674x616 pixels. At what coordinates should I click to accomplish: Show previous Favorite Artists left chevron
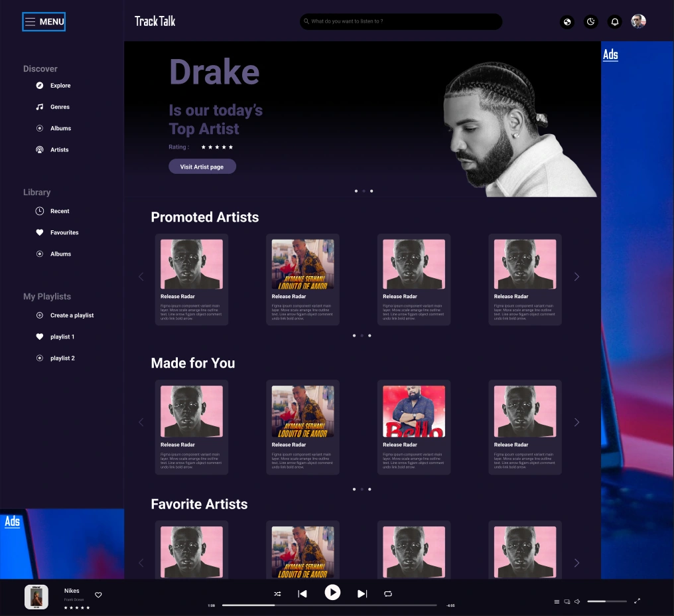point(141,563)
